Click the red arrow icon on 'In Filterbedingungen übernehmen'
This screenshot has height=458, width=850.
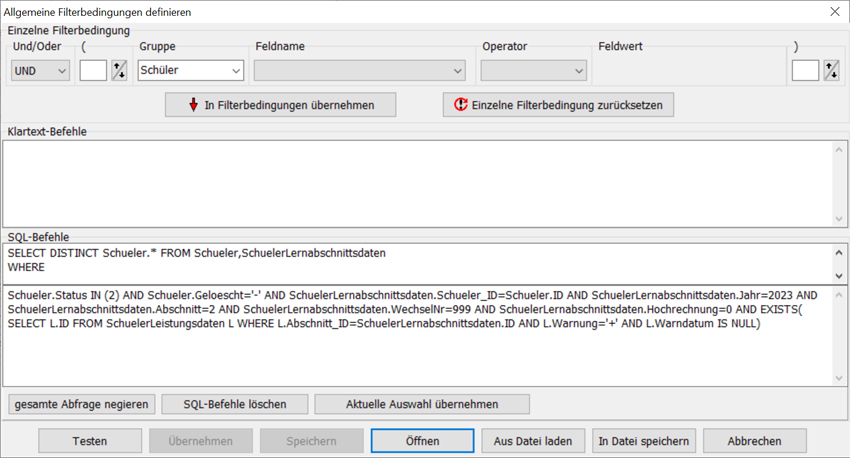click(194, 105)
